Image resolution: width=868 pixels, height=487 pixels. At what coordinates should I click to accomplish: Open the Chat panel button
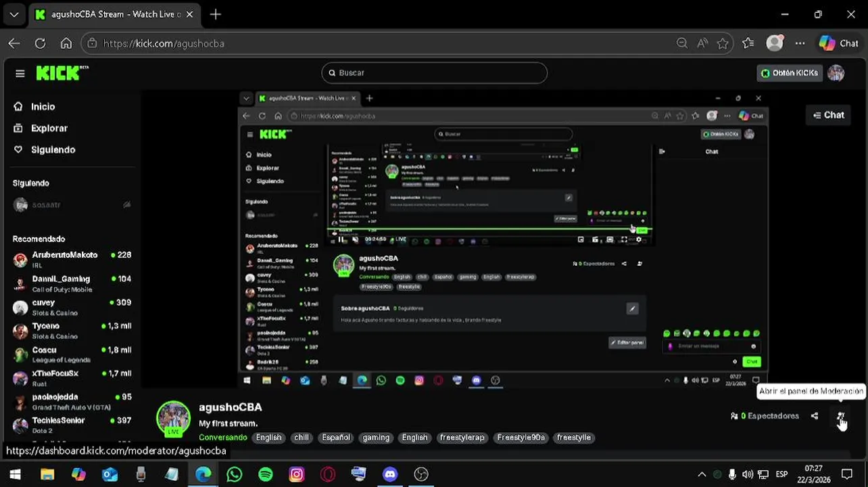point(829,115)
